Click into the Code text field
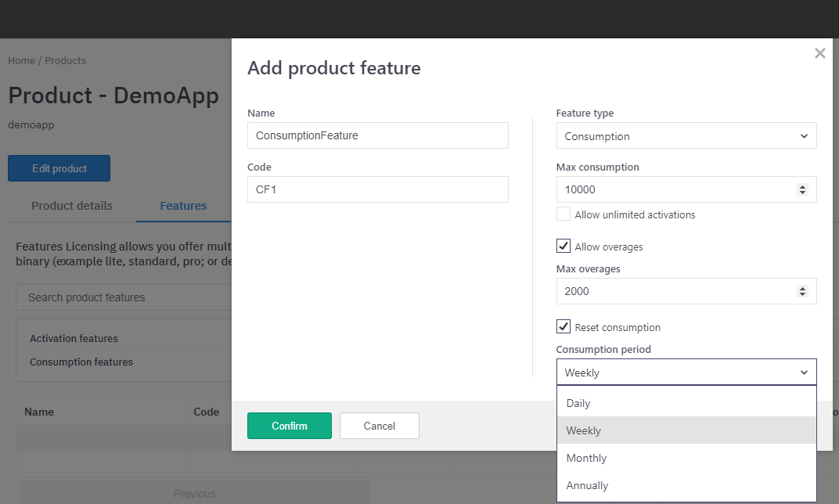The height and width of the screenshot is (504, 839). point(377,189)
